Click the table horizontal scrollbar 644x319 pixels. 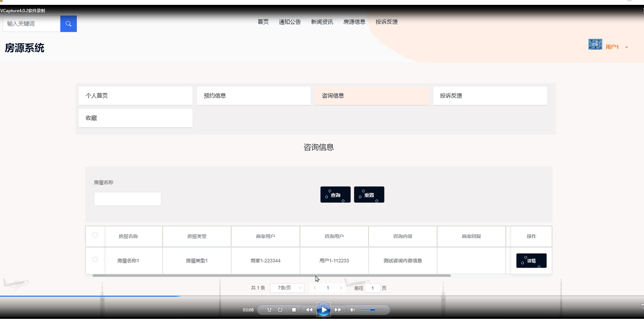coord(272,276)
